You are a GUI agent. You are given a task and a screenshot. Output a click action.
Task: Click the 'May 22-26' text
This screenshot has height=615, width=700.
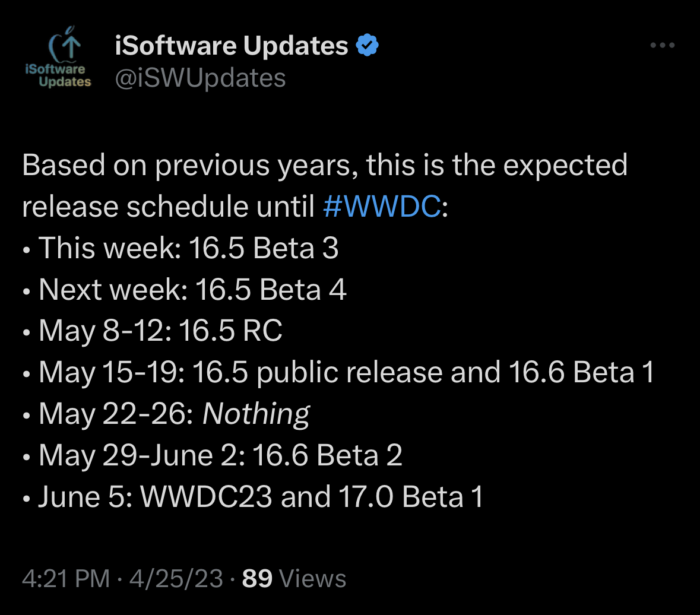point(116,414)
